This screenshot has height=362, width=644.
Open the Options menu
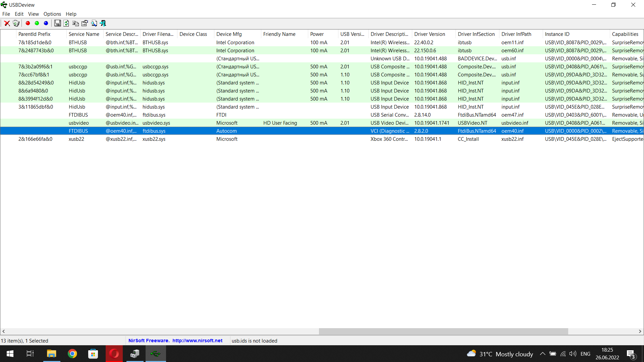point(52,14)
